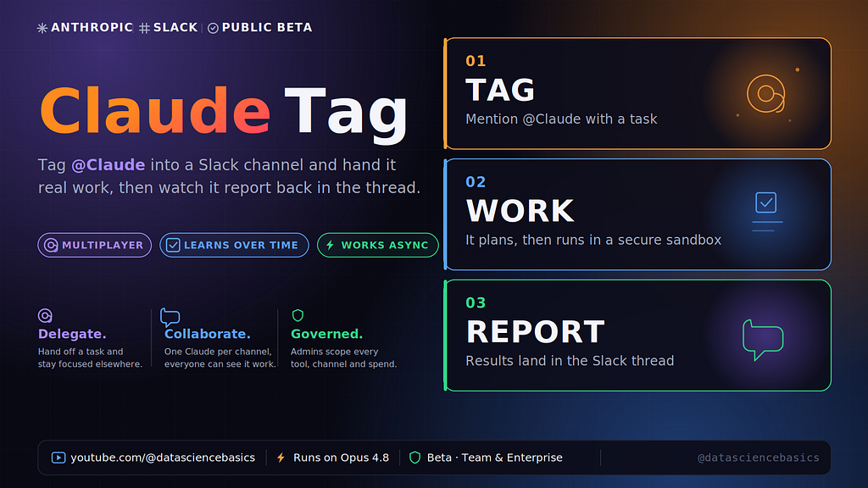Open the 03 REPORT step card
Screen dimensions: 868x488
(637, 335)
